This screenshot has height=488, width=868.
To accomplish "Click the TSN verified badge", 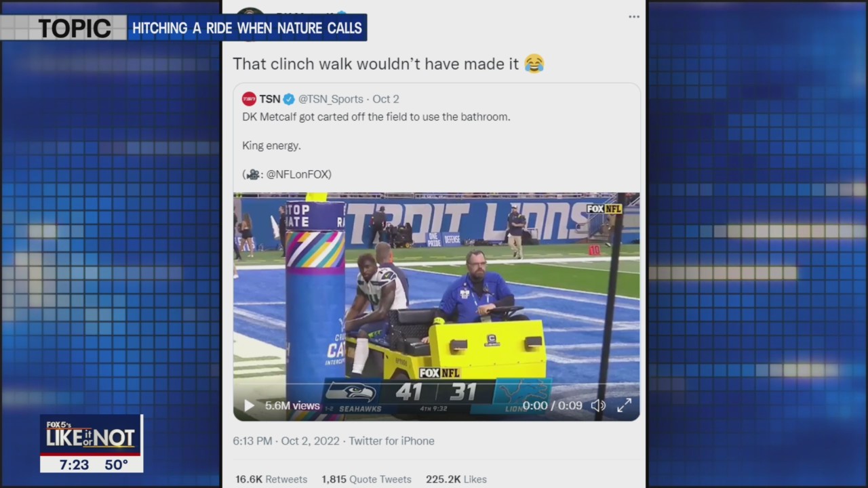I will [x=289, y=99].
